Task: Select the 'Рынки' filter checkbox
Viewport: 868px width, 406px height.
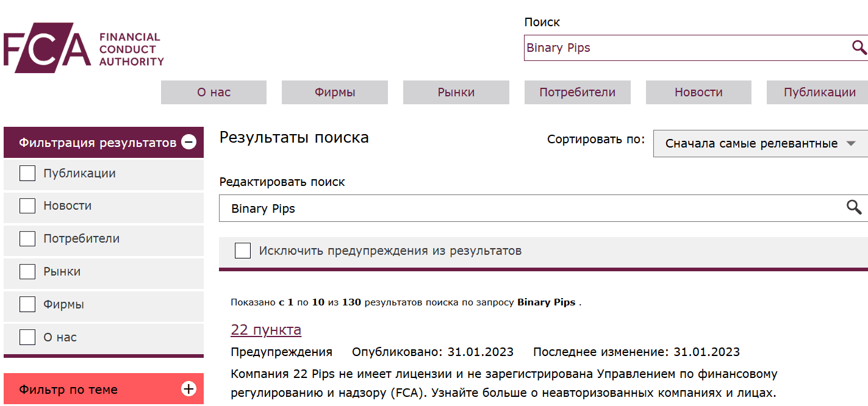Action: pyautogui.click(x=27, y=271)
